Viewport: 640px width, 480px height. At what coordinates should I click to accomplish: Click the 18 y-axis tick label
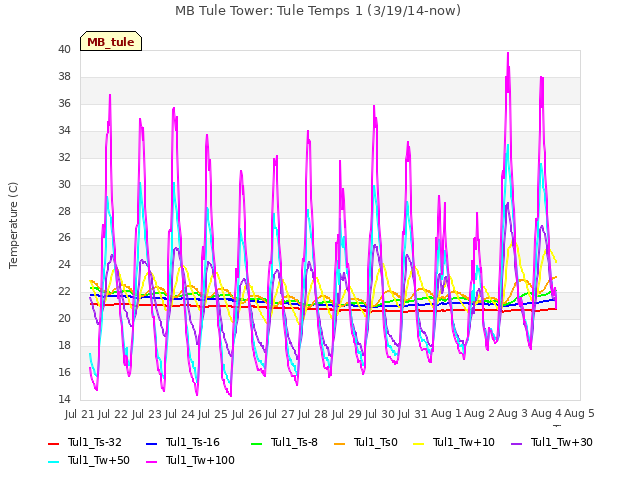pyautogui.click(x=64, y=345)
